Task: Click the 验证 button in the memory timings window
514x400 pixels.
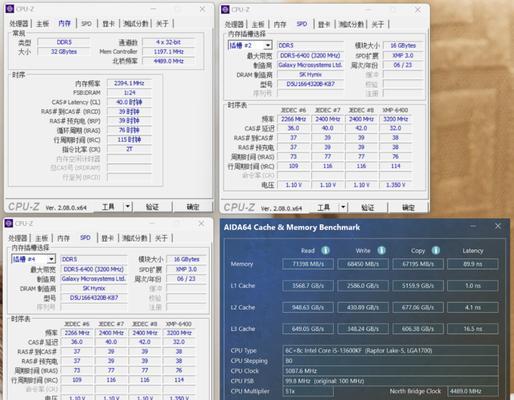Action: point(152,207)
